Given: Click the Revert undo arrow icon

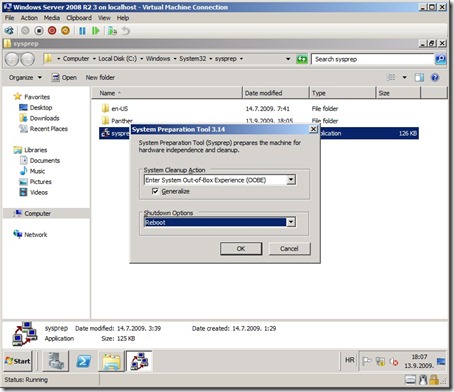Looking at the screenshot, I should (125, 31).
